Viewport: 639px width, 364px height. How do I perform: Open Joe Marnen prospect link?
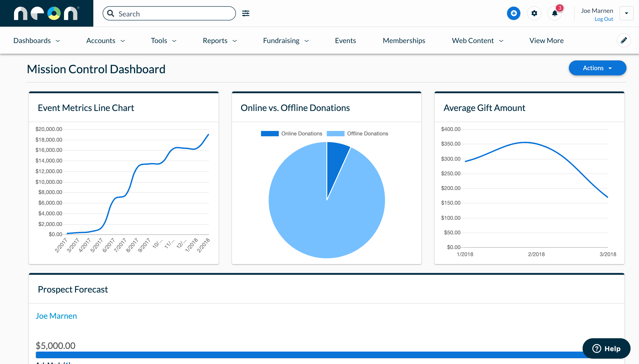[x=56, y=316]
